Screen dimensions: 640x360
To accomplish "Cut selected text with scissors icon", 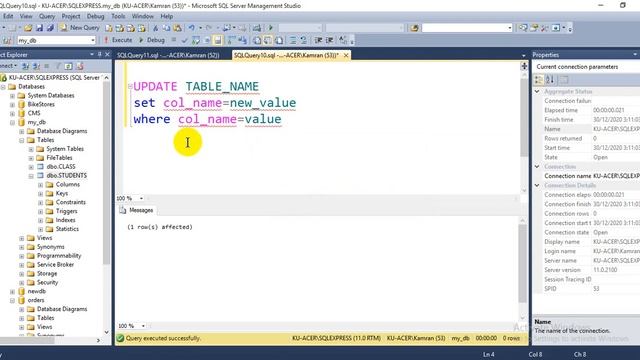I will (155, 28).
